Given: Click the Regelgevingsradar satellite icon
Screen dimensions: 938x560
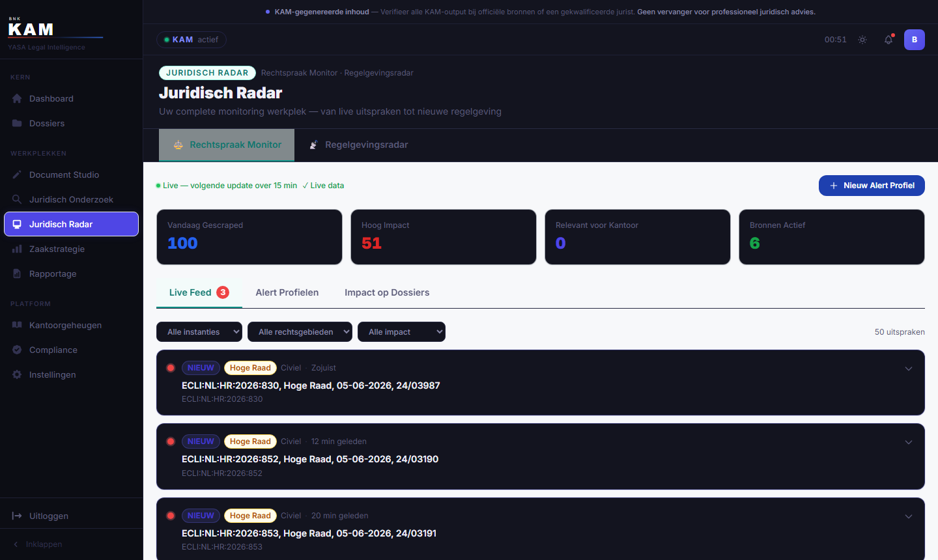Looking at the screenshot, I should pyautogui.click(x=313, y=145).
